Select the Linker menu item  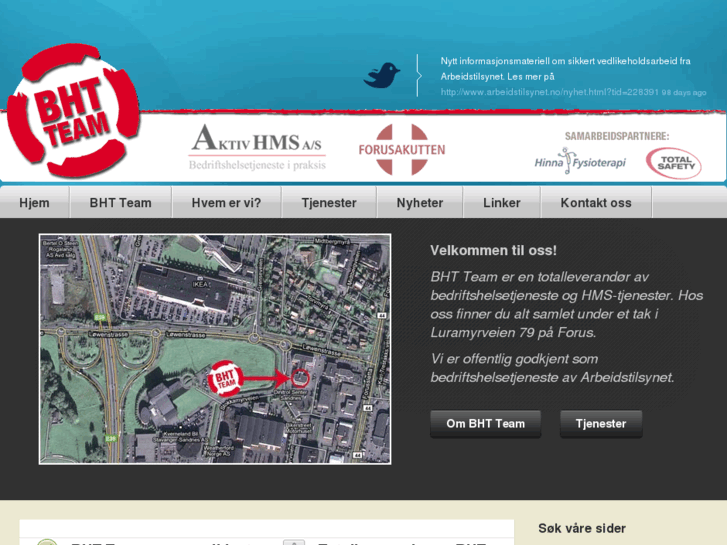click(x=502, y=203)
